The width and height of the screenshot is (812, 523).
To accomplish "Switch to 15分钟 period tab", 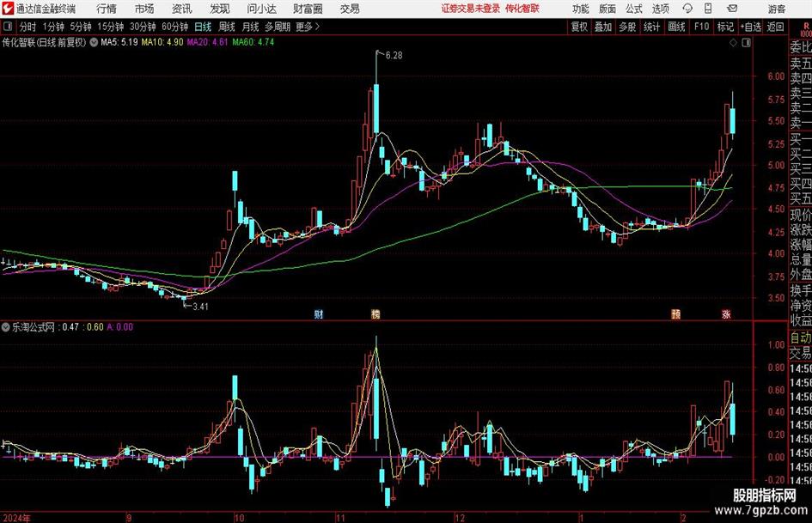I will click(x=111, y=27).
